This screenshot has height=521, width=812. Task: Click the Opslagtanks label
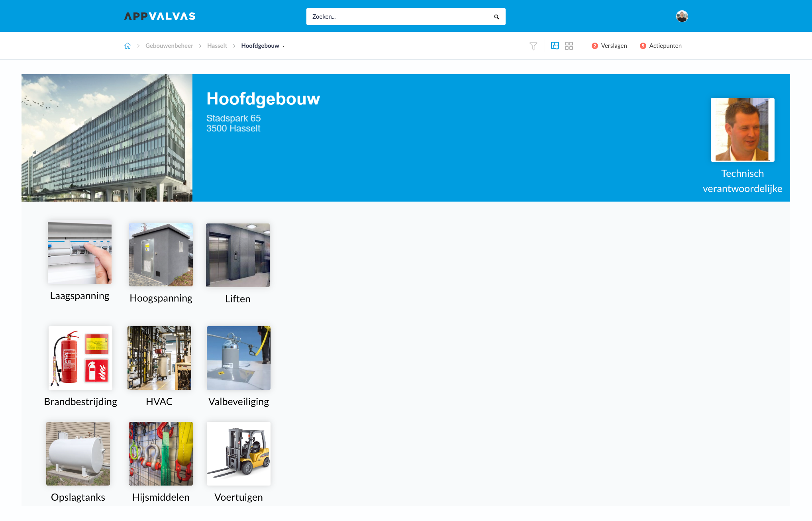[78, 497]
